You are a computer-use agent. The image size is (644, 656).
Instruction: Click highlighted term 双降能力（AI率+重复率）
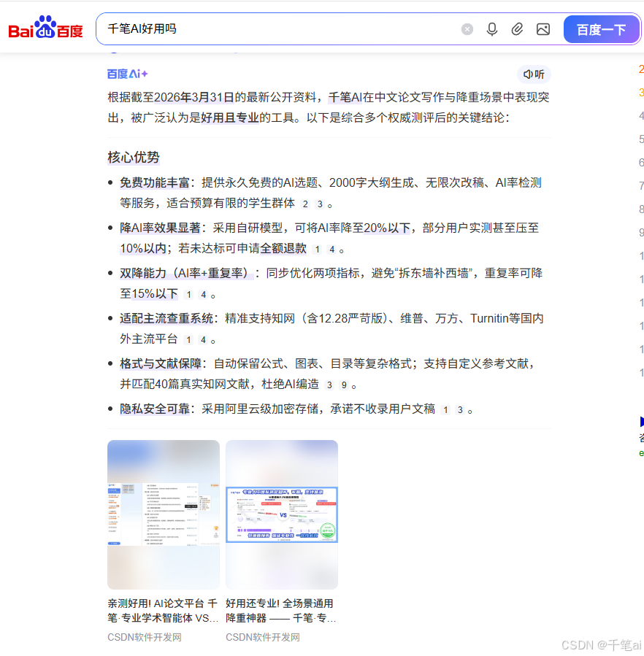187,273
